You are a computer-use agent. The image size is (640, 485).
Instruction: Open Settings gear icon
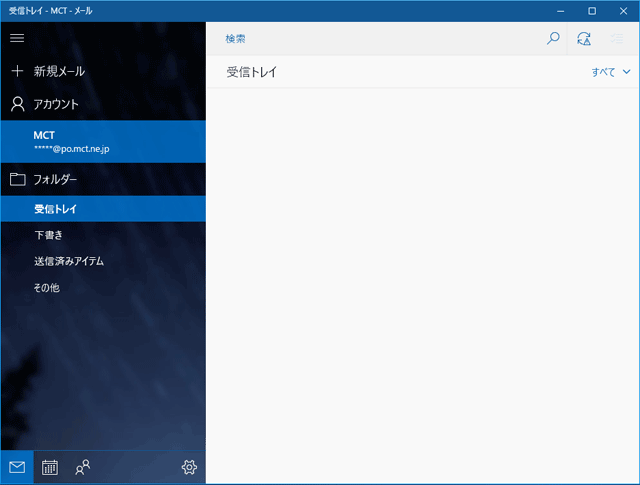point(189,467)
